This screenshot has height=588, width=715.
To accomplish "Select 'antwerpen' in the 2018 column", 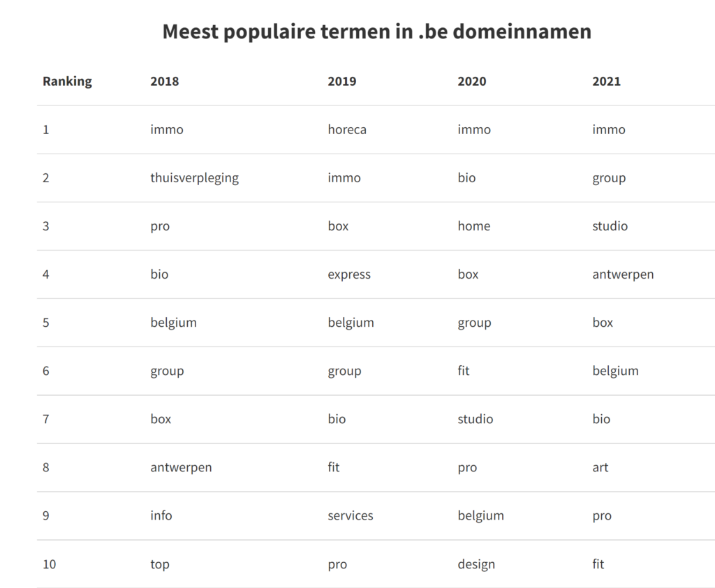I will tap(181, 468).
